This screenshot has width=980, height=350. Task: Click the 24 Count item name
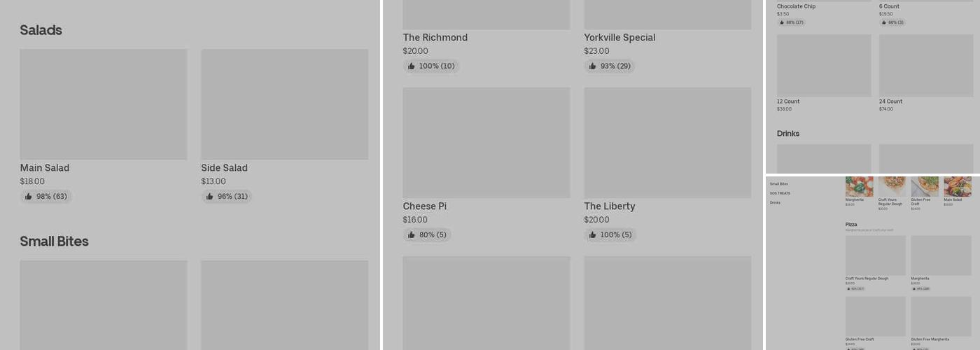click(890, 101)
